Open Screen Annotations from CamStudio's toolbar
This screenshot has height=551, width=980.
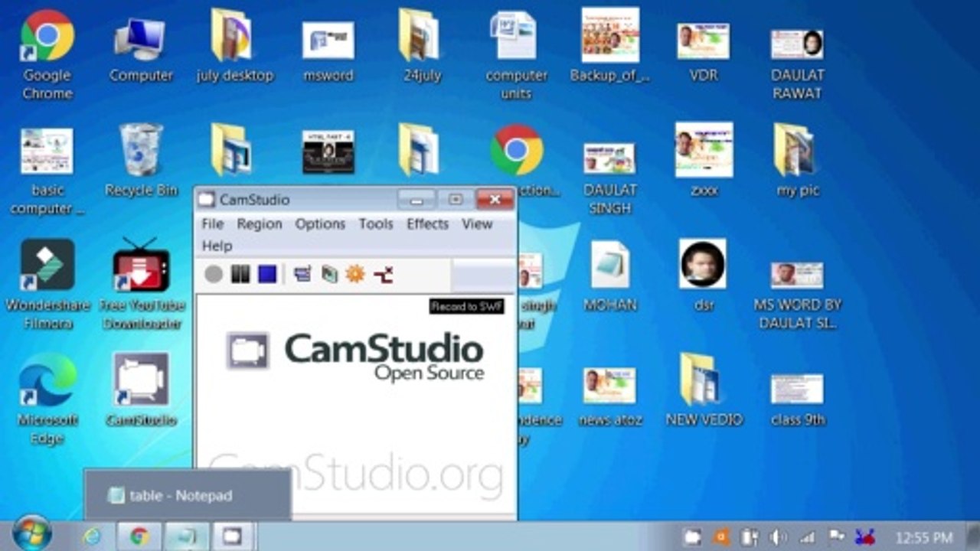coord(329,274)
